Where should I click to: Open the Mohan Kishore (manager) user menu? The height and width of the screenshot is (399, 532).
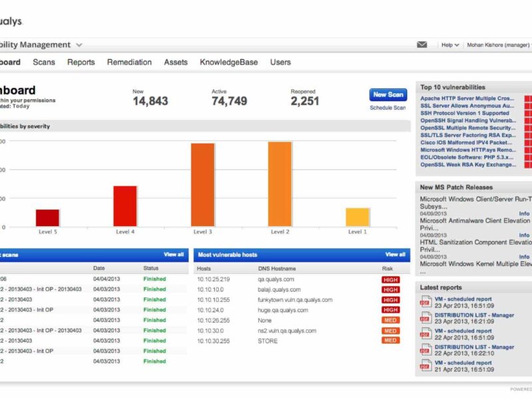pos(498,45)
